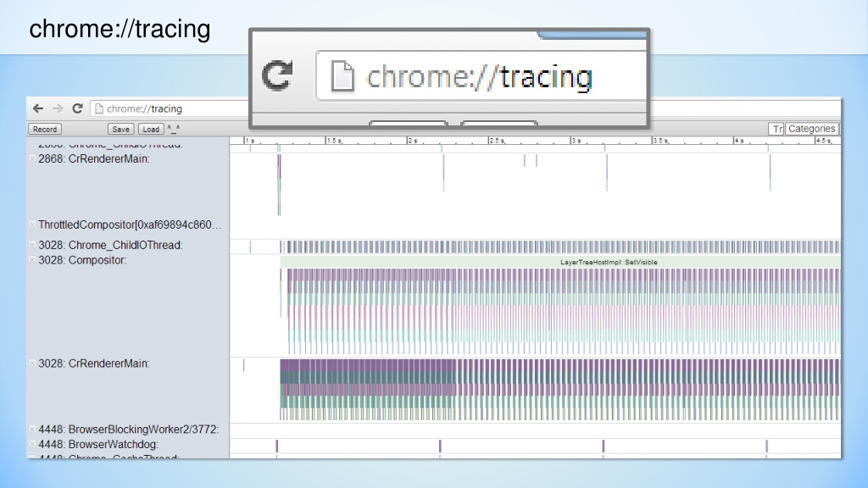Click the 2.5 s ruler mark

coord(497,141)
